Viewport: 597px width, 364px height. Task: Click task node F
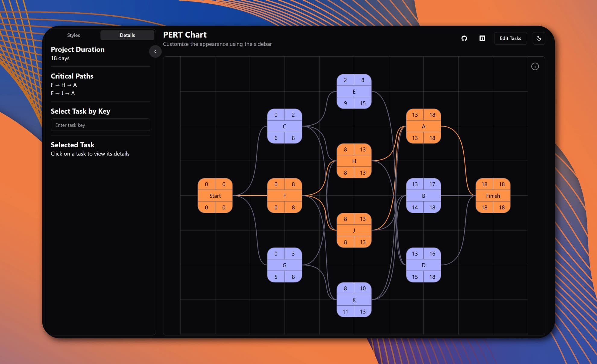tap(284, 196)
